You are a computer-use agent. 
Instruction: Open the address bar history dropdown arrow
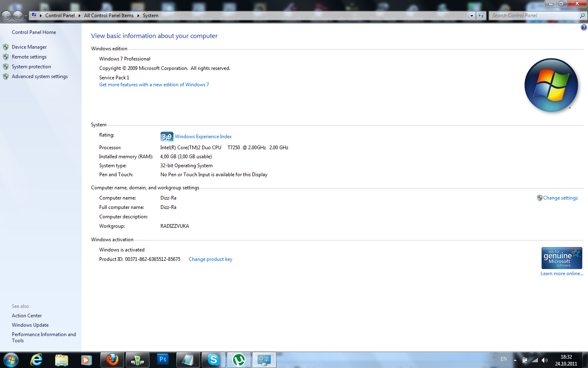pos(472,16)
